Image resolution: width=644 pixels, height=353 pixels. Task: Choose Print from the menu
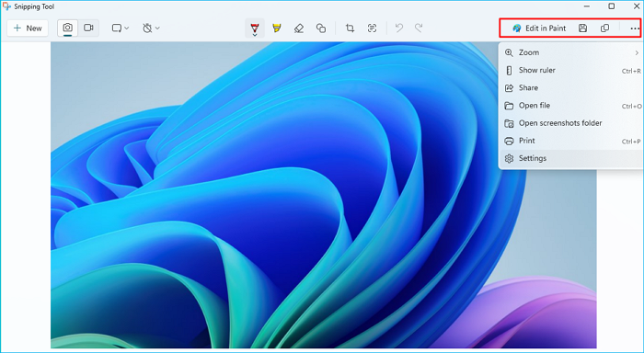tap(571, 141)
